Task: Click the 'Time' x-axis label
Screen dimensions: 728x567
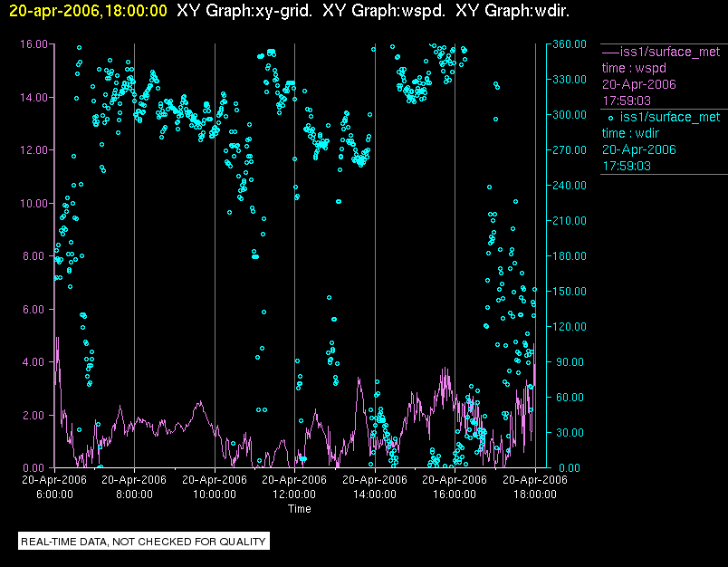Action: pos(299,509)
